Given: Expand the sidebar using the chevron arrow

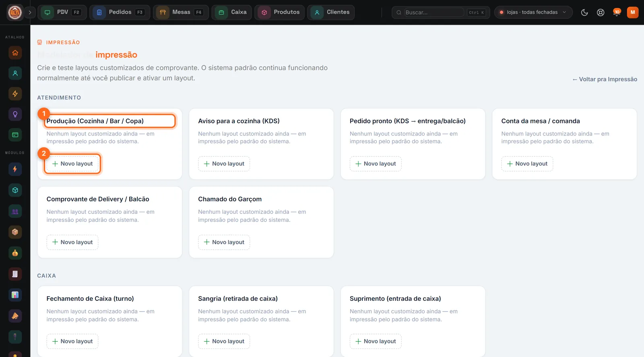Looking at the screenshot, I should point(30,12).
